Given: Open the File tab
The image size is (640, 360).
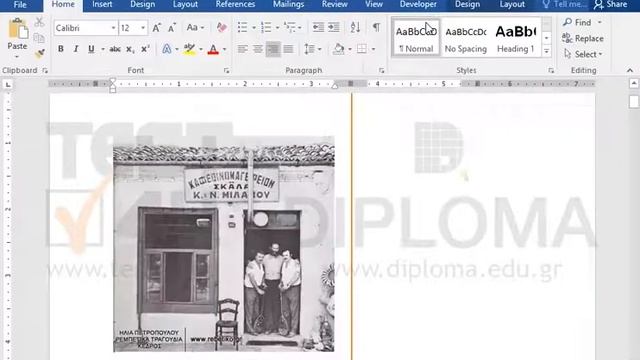Looking at the screenshot, I should [x=20, y=5].
